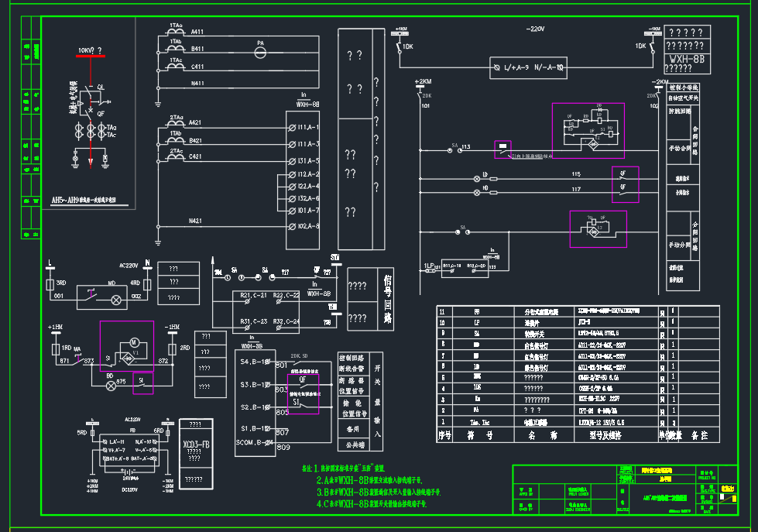Select the -220V voltage label

click(x=536, y=29)
